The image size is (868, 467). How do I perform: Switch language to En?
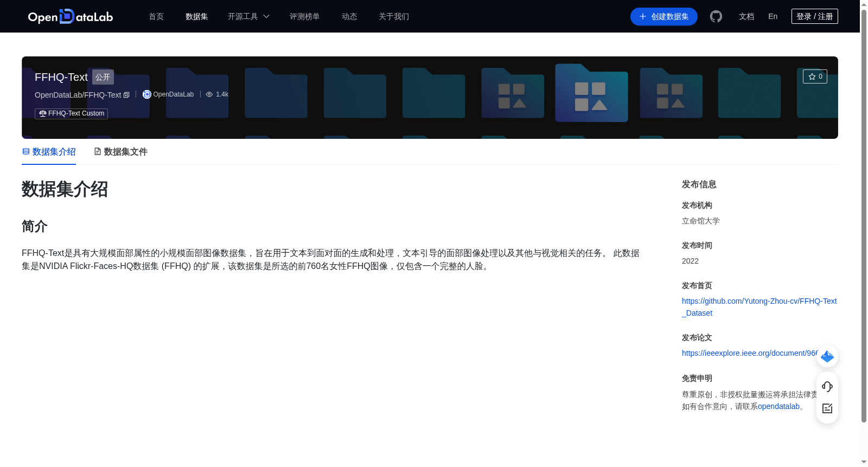pos(773,16)
